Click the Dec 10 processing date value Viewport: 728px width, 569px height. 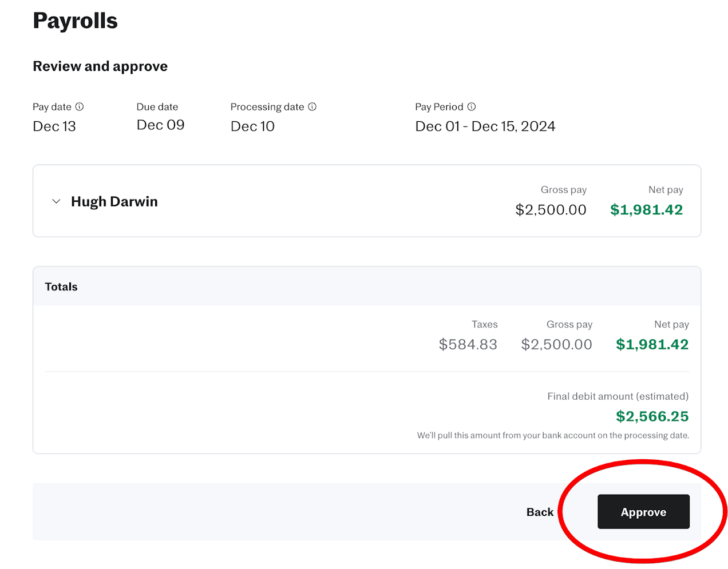click(x=252, y=126)
